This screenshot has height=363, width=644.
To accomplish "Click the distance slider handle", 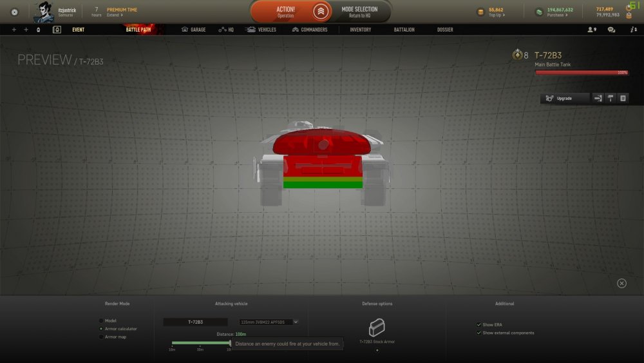I will pos(230,343).
